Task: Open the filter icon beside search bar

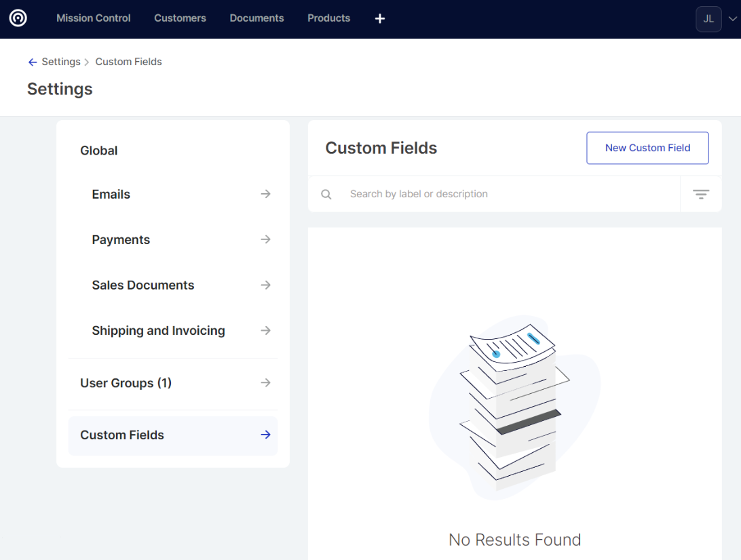Action: (701, 195)
